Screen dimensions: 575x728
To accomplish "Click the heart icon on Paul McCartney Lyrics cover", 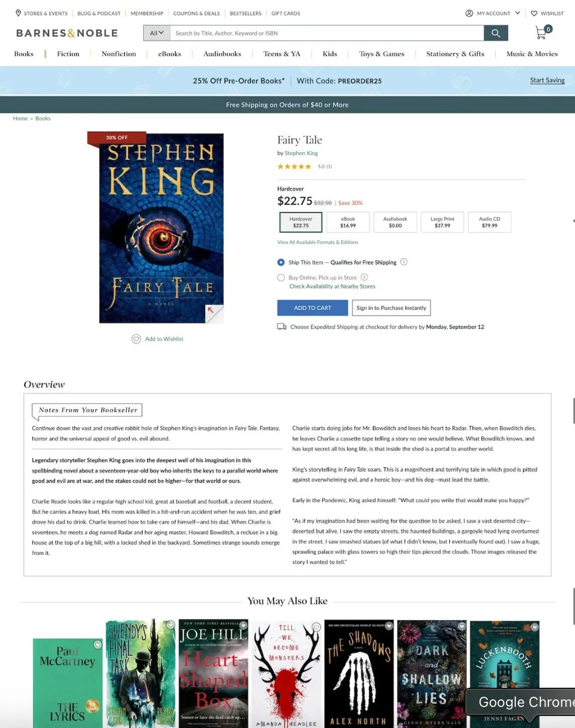I will (x=98, y=645).
